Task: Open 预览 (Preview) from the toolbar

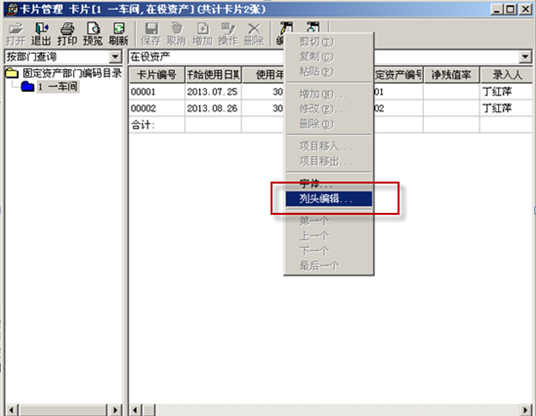Action: (93, 33)
